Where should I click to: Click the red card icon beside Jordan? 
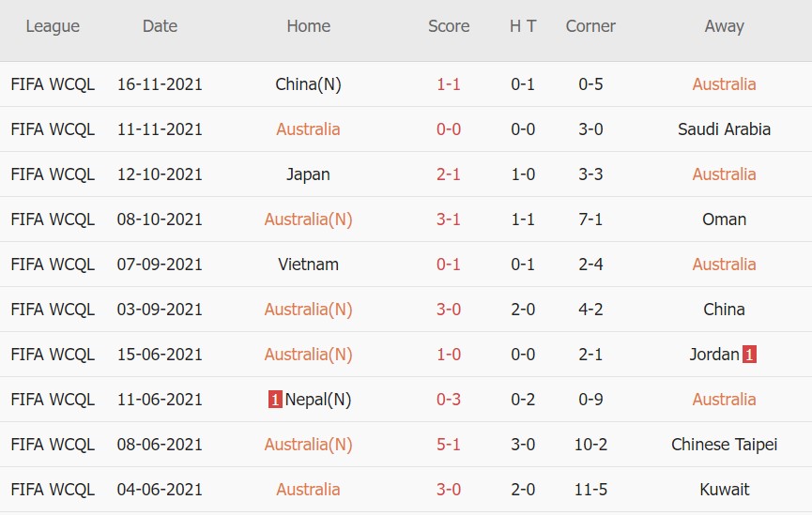pos(749,355)
